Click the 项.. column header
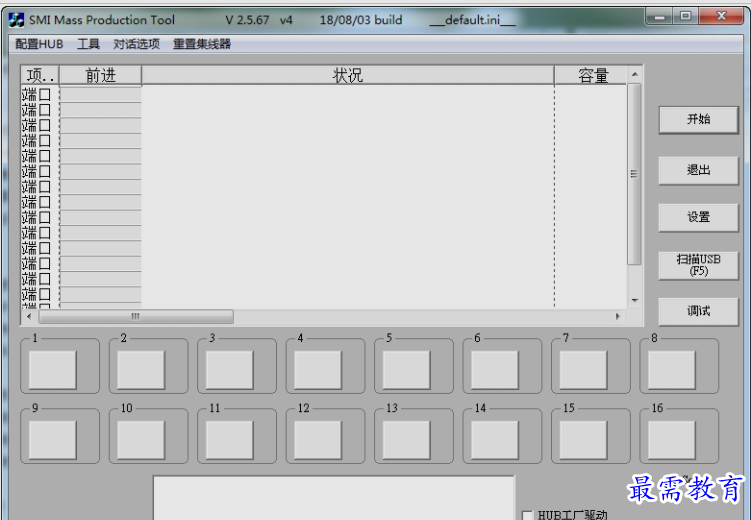Viewport: 751px width, 520px height. coord(40,75)
